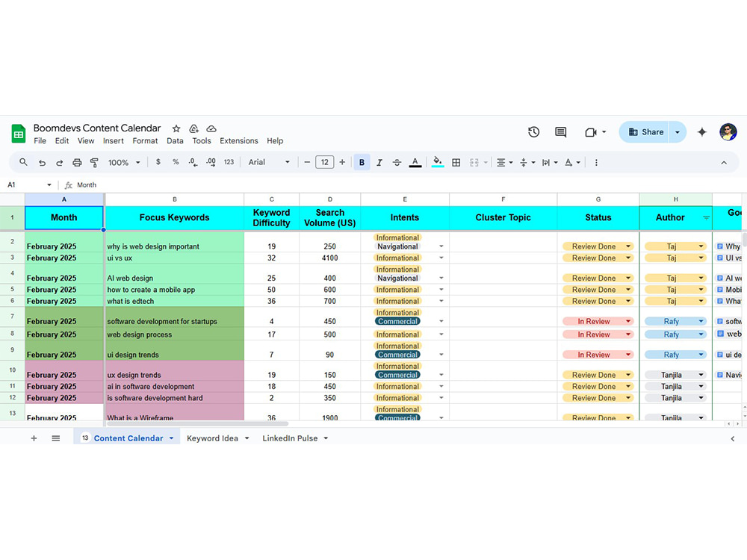Viewport: 747px width, 560px height.
Task: Increase the font size
Action: tap(342, 163)
